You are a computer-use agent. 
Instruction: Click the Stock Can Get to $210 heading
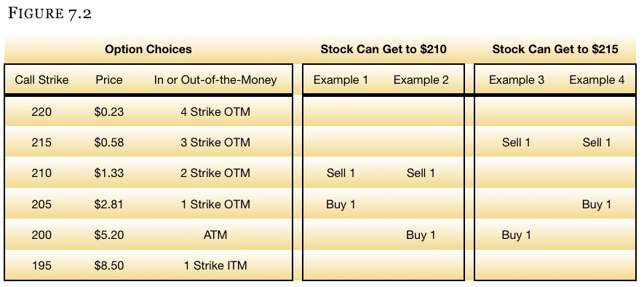tap(383, 50)
